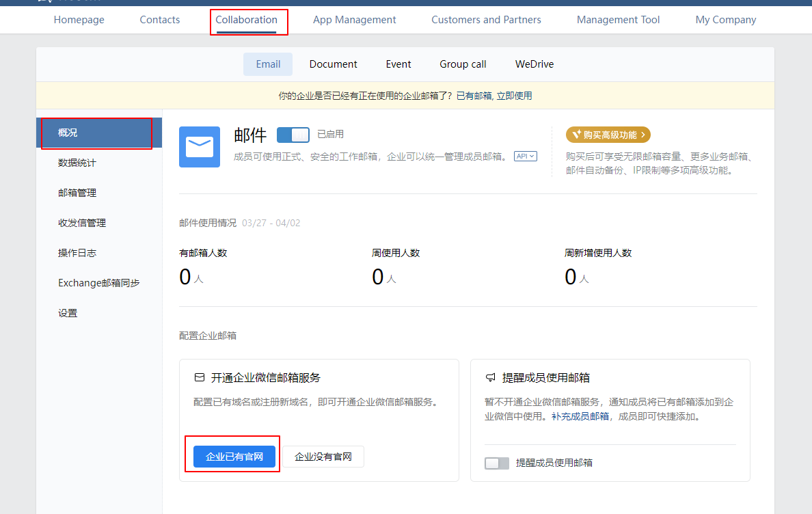Click the 企业没有官网 button
This screenshot has width=812, height=514.
pos(323,457)
